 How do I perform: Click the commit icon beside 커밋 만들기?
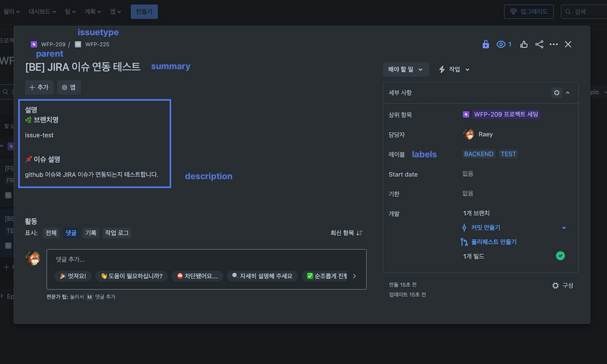coord(464,227)
